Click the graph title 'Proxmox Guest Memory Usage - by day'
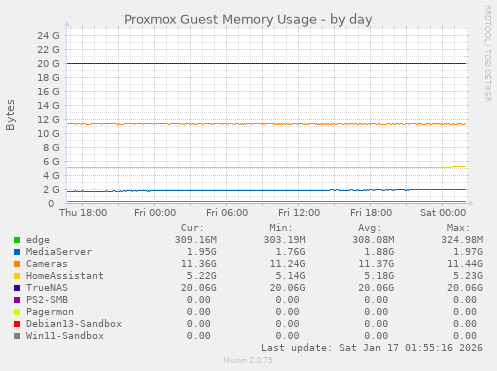 click(x=248, y=20)
